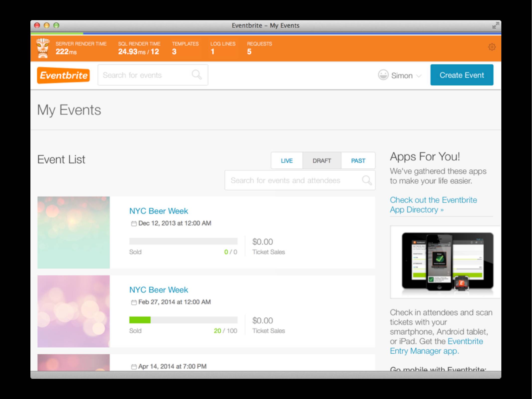Expand the Simon account dropdown arrow

419,76
